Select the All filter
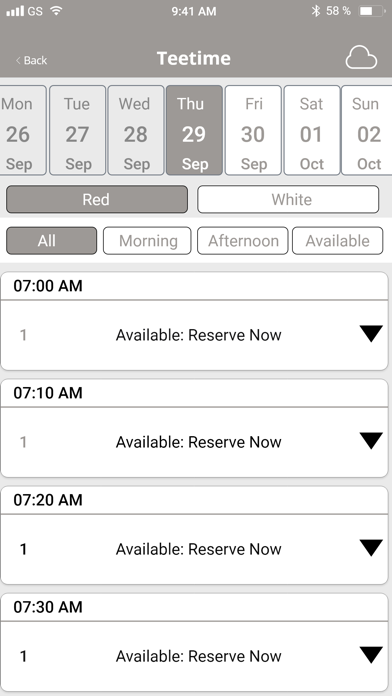 click(x=51, y=241)
